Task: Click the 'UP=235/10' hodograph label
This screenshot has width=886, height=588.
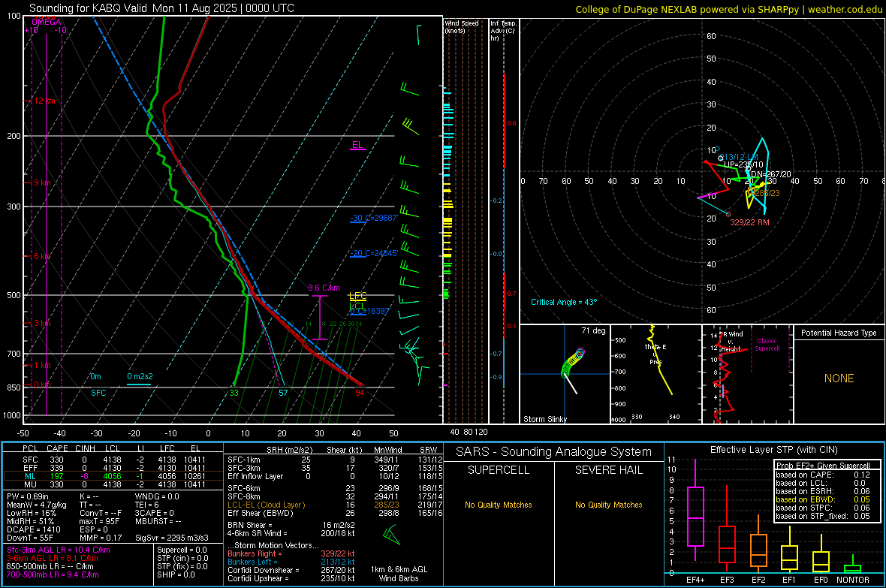Action: 743,164
